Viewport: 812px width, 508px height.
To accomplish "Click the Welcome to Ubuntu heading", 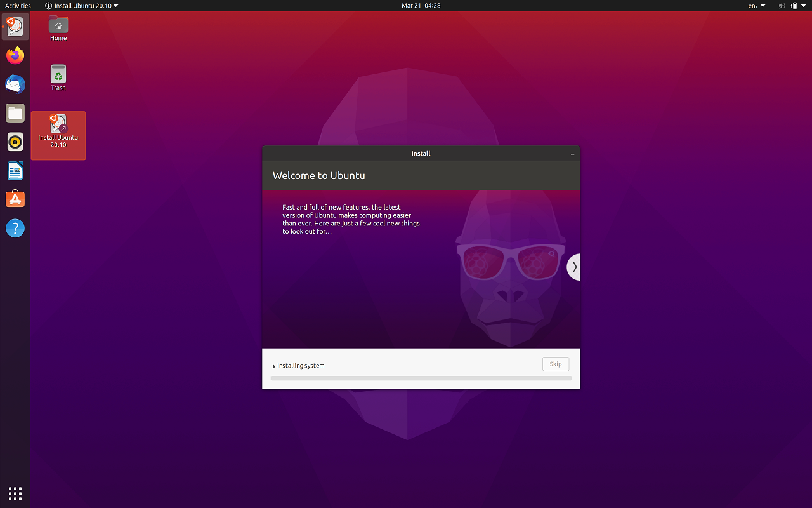I will [x=319, y=175].
